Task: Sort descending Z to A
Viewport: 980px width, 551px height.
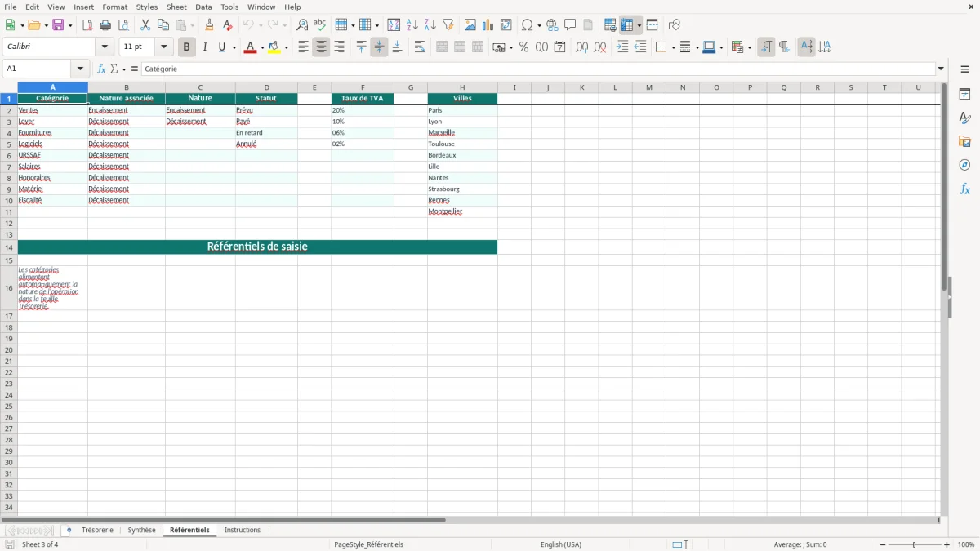Action: 430,25
